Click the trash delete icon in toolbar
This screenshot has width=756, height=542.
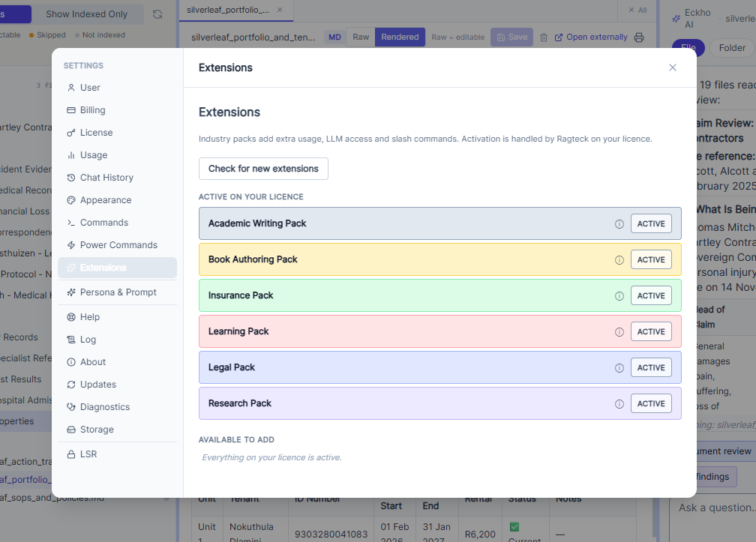(543, 37)
